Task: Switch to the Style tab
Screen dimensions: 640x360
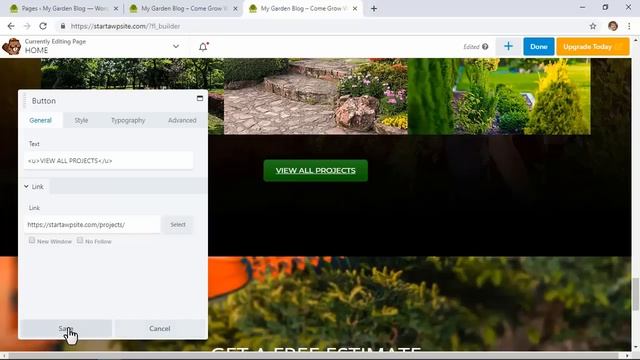Action: (81, 120)
